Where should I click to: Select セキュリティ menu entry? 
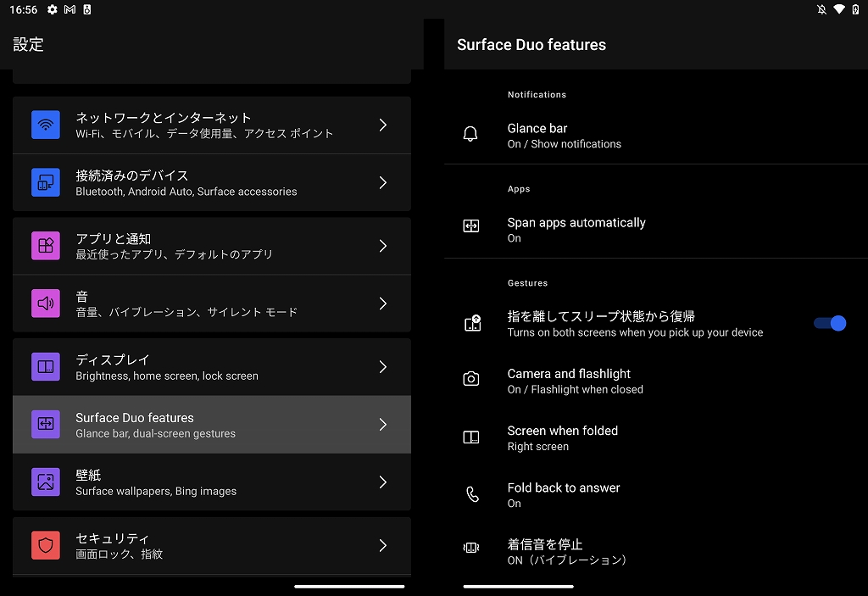211,545
